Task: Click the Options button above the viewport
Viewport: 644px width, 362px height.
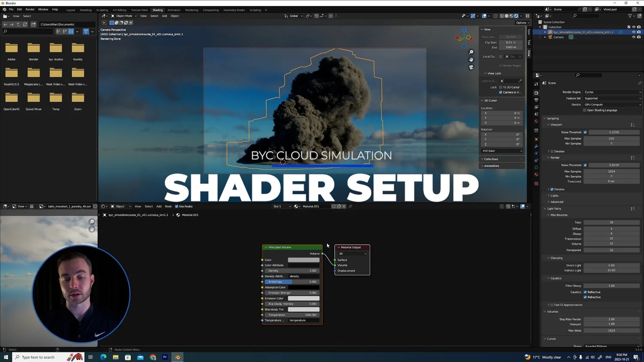Action: [x=522, y=22]
